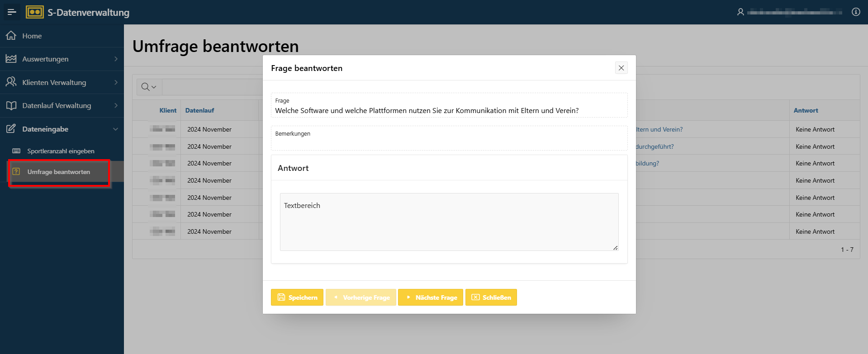Open the search column dropdown
The height and width of the screenshot is (354, 868).
149,87
